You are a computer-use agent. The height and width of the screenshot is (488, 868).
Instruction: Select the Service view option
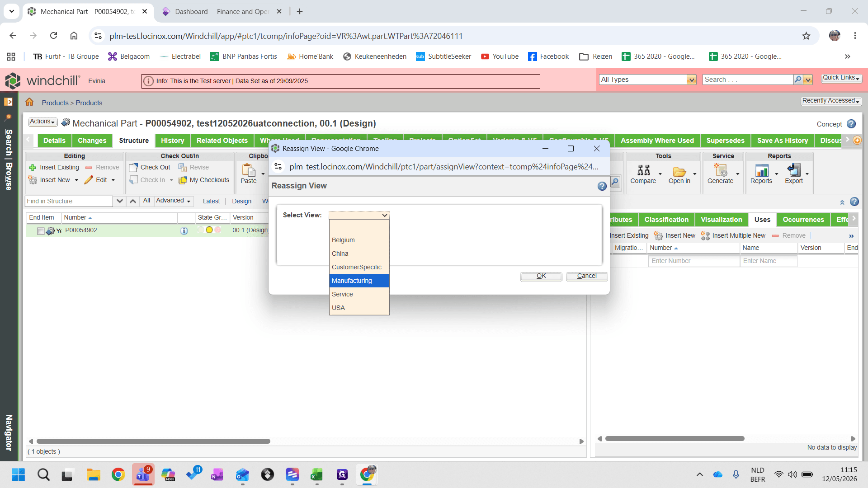(359, 294)
